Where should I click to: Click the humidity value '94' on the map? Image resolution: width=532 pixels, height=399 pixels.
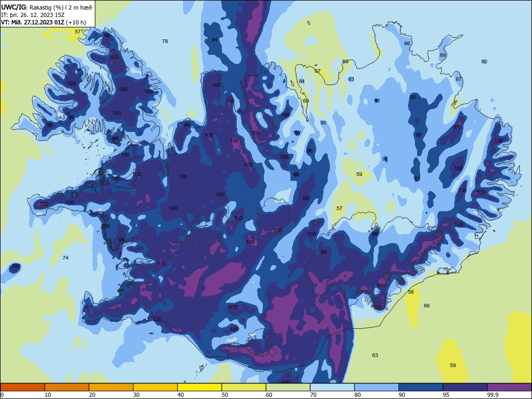(x=214, y=40)
